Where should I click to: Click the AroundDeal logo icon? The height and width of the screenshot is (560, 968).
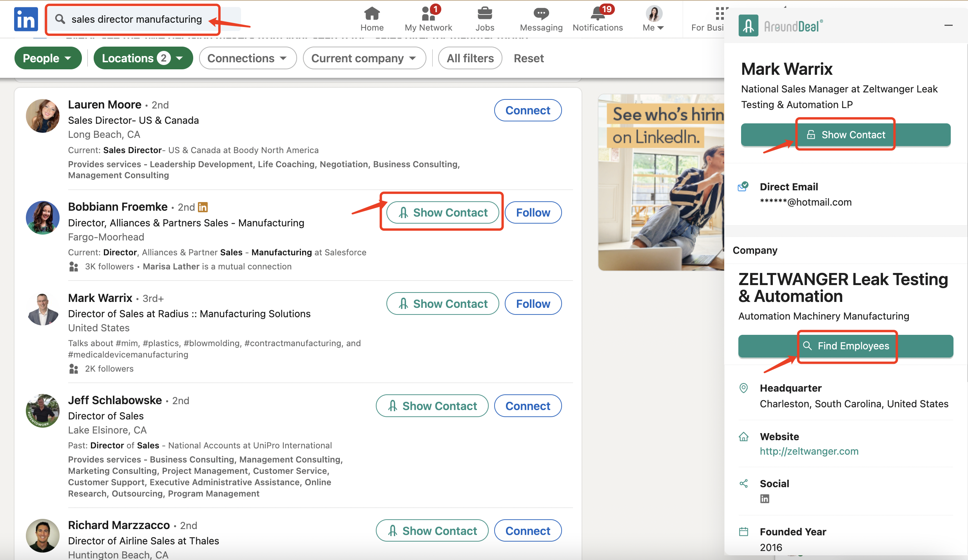click(748, 26)
